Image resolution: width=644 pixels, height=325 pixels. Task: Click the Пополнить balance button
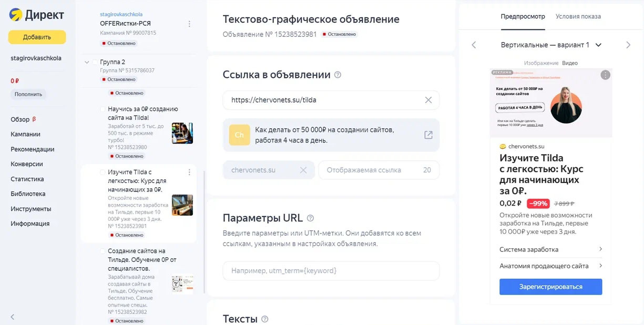click(x=28, y=95)
